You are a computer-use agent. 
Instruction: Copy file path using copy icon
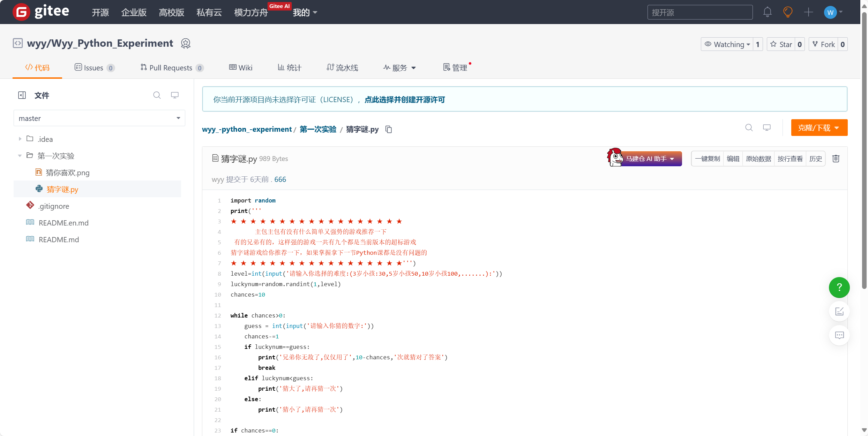(389, 130)
